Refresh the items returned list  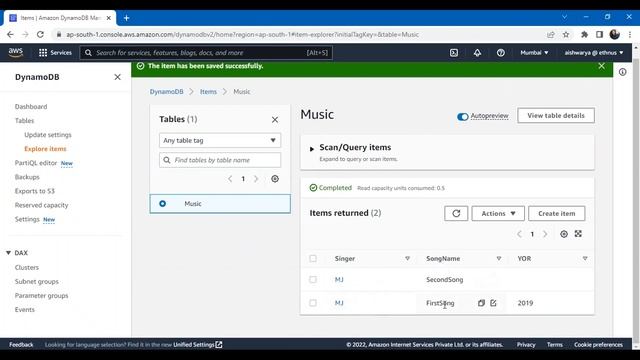coord(456,213)
